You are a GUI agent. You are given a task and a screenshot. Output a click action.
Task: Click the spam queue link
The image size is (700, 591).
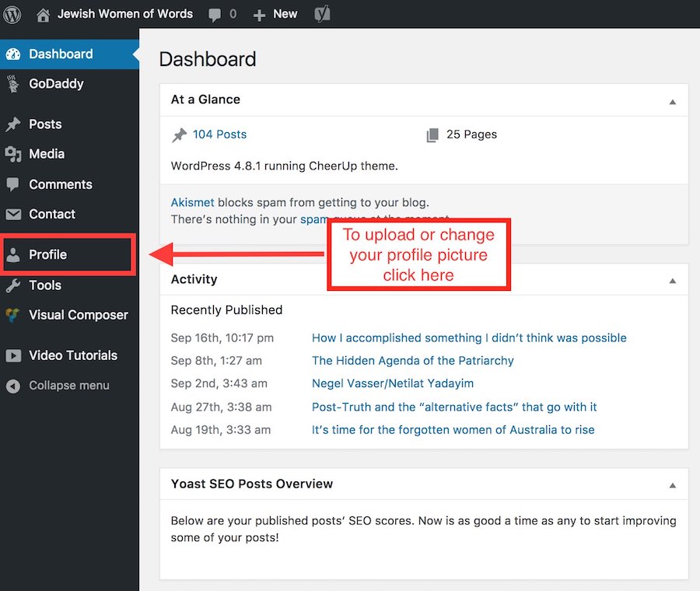[x=314, y=219]
